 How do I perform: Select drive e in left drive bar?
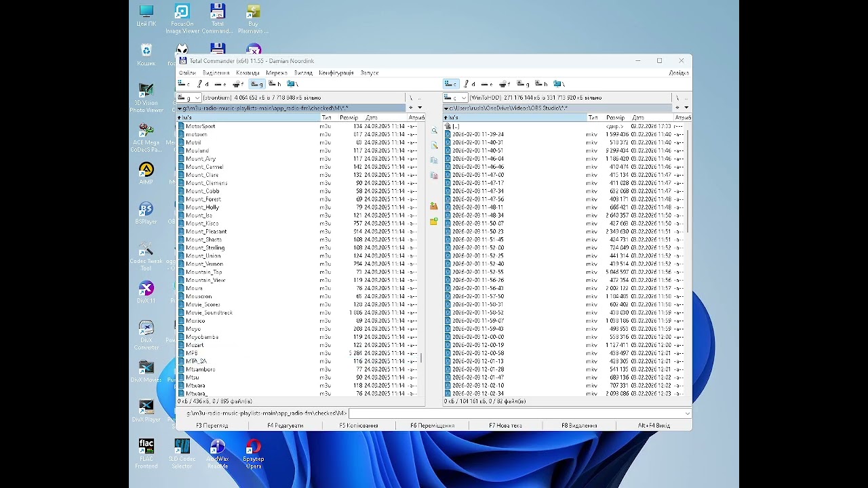coord(220,84)
